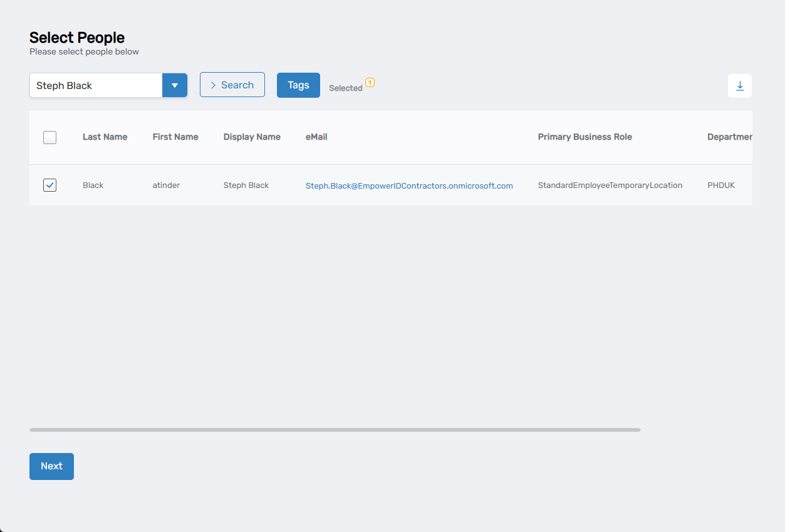Proceed with the Next button

(x=51, y=466)
